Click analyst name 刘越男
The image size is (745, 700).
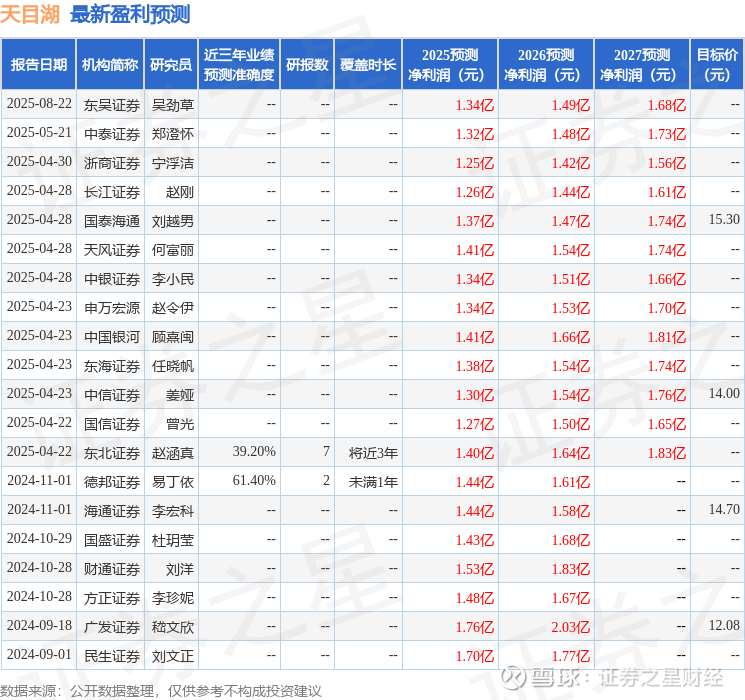(x=172, y=221)
